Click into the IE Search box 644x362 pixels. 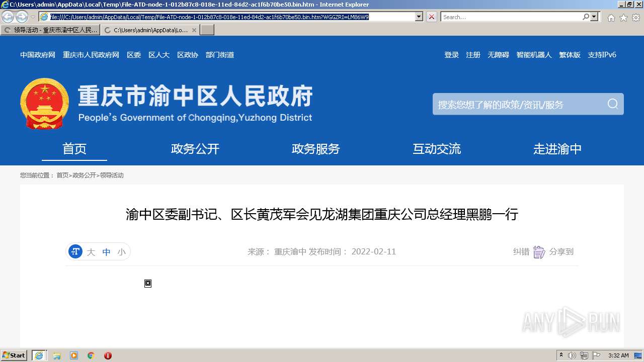511,17
